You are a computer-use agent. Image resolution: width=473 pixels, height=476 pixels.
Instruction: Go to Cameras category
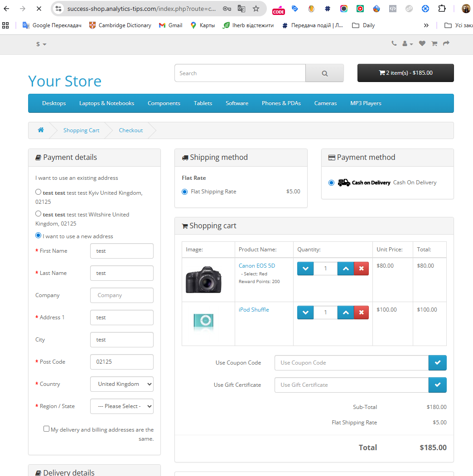pyautogui.click(x=325, y=103)
